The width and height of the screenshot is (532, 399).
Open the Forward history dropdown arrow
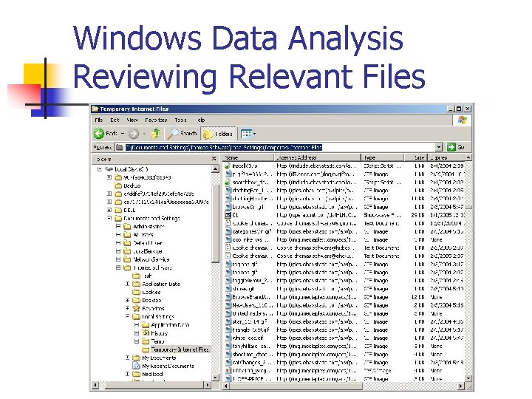tap(144, 134)
